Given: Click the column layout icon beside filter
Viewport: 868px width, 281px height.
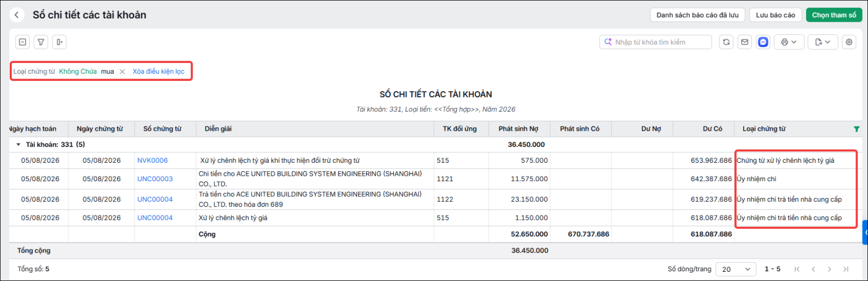Looking at the screenshot, I should coord(59,42).
